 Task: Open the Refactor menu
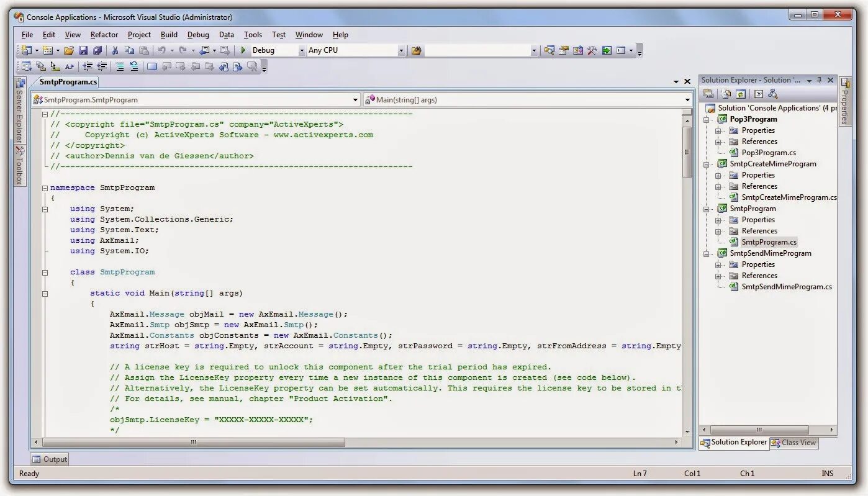[104, 35]
